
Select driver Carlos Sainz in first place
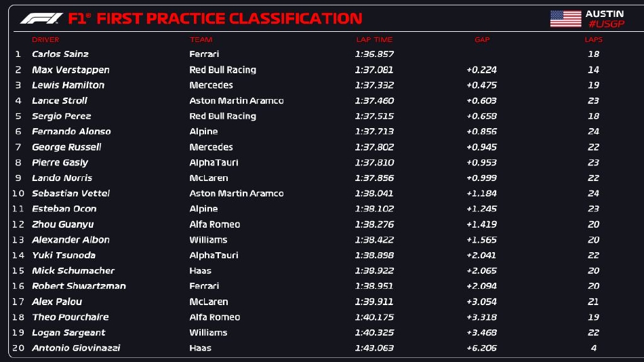[x=60, y=54]
